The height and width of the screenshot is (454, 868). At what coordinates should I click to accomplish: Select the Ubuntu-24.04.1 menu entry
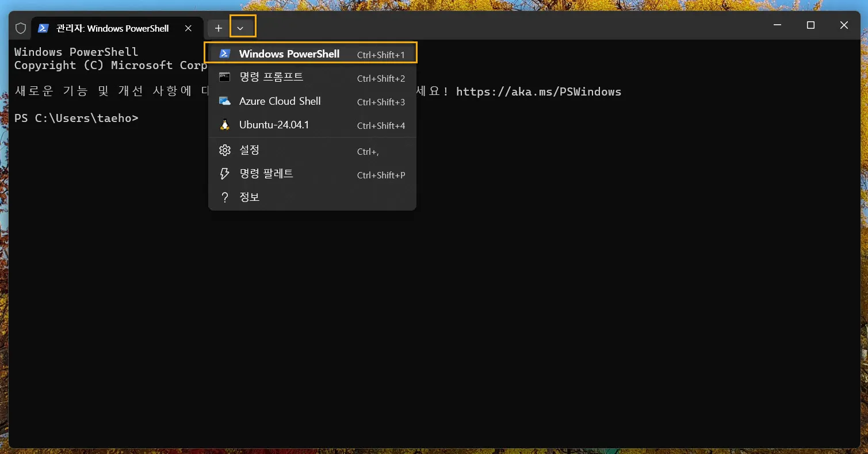click(274, 125)
